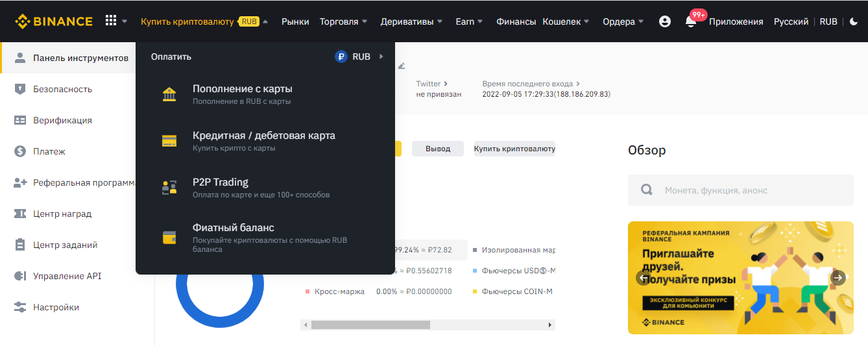This screenshot has width=868, height=346.
Task: Expand the last login time chevron
Action: point(578,84)
